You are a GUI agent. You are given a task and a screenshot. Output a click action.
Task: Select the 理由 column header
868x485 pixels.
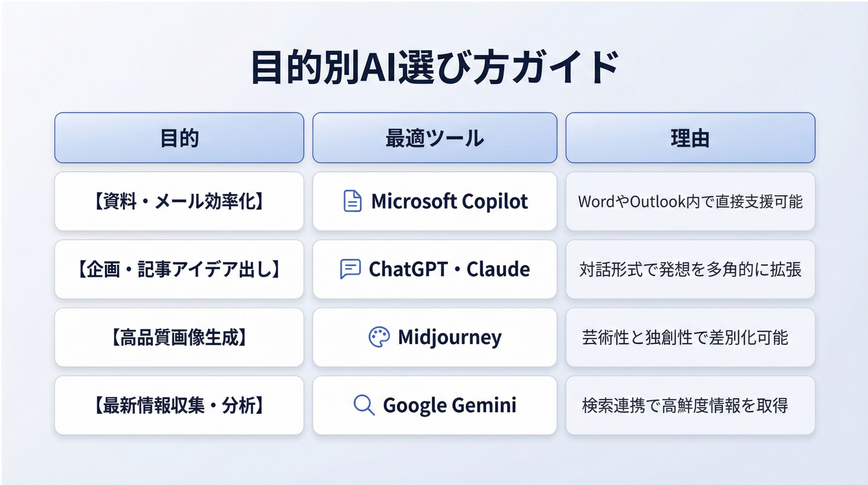690,138
